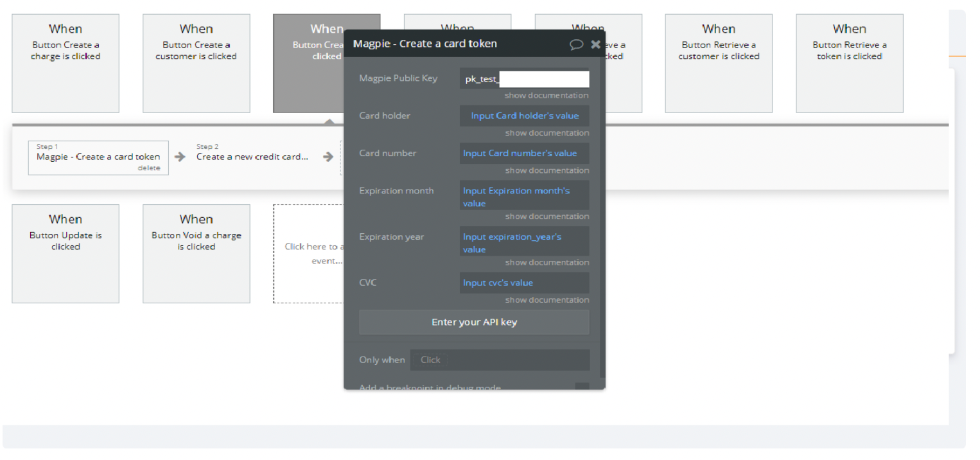Click the arrow between Step 1 and Step 2

[x=180, y=157]
